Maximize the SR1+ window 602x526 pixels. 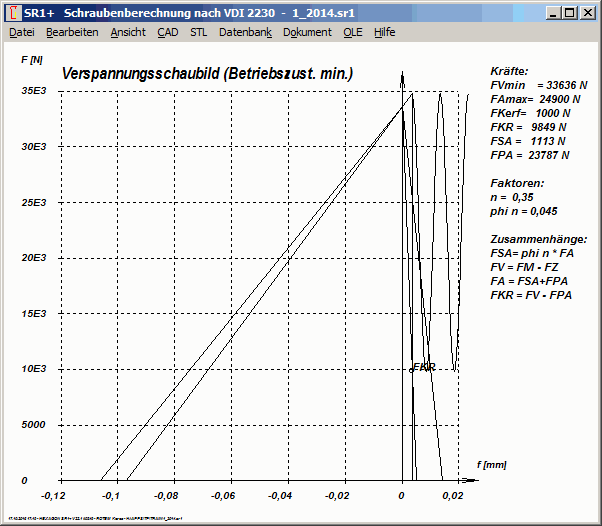568,13
